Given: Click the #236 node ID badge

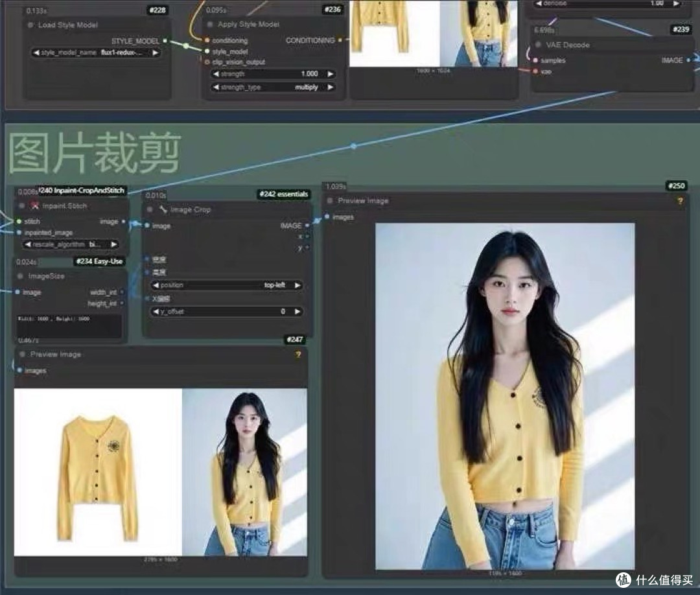Looking at the screenshot, I should tap(332, 9).
